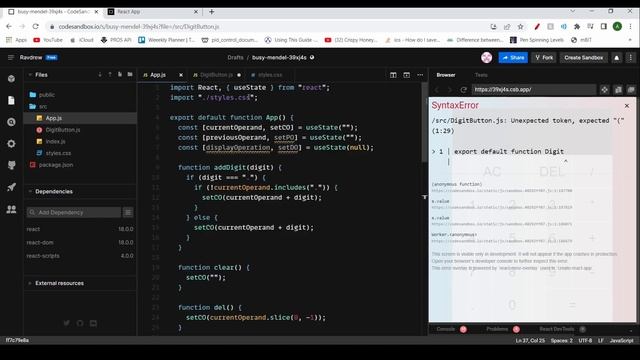Go back in the preview browser

[437, 89]
